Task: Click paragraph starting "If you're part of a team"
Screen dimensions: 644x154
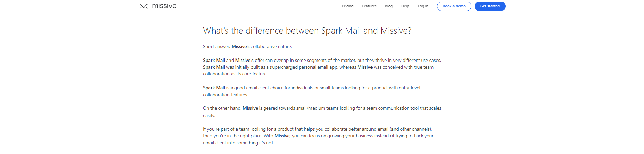Action: [x=318, y=136]
